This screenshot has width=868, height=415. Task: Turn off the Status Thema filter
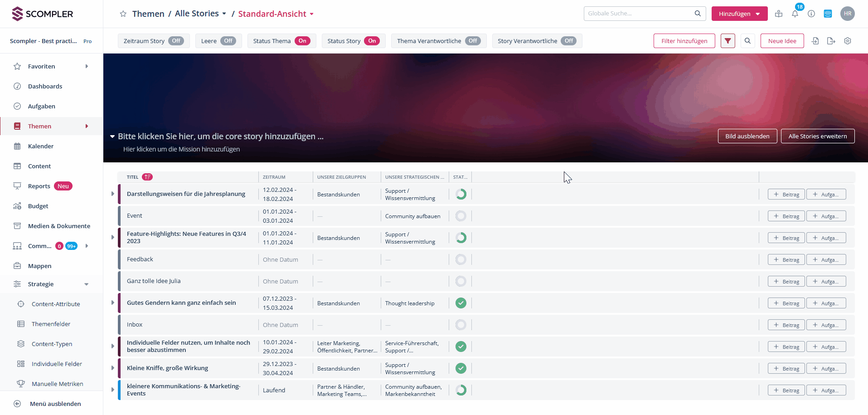click(x=302, y=41)
